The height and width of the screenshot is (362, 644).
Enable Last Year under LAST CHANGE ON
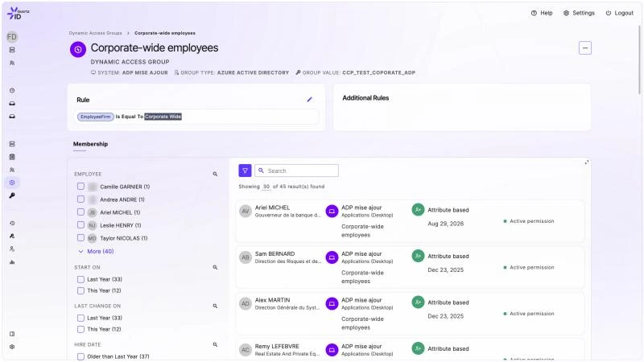[81, 318]
